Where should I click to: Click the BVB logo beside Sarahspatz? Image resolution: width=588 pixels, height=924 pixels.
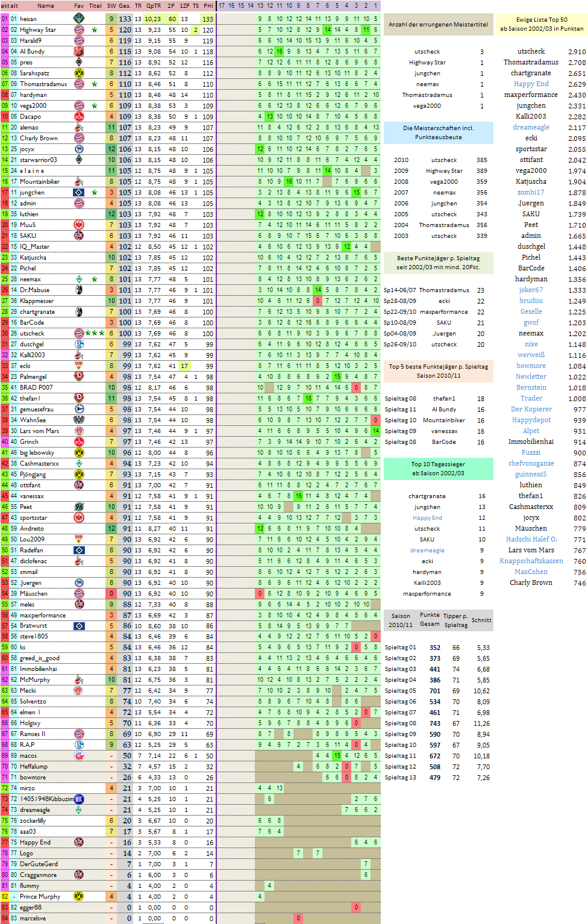pos(78,73)
